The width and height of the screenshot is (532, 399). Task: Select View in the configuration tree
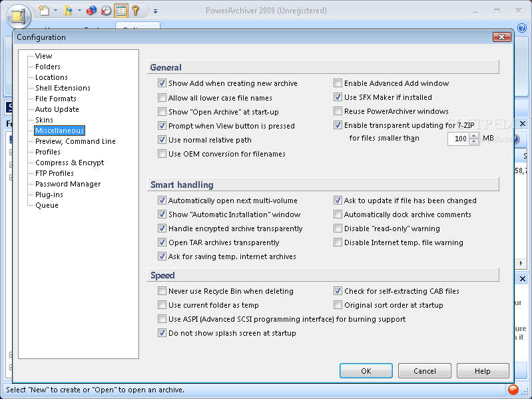43,56
